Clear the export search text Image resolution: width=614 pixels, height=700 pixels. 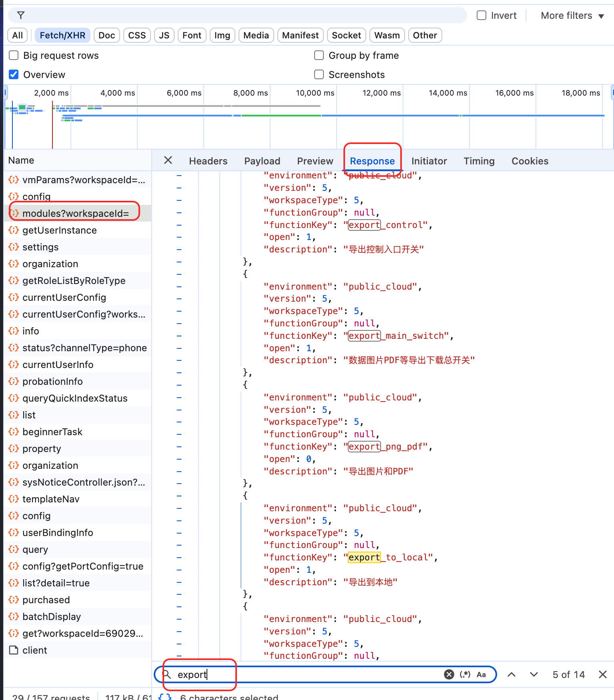[x=449, y=674]
